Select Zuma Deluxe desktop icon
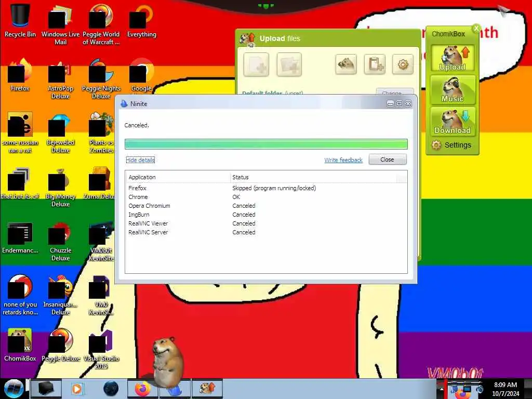Viewport: 532px width, 399px height. tap(99, 183)
